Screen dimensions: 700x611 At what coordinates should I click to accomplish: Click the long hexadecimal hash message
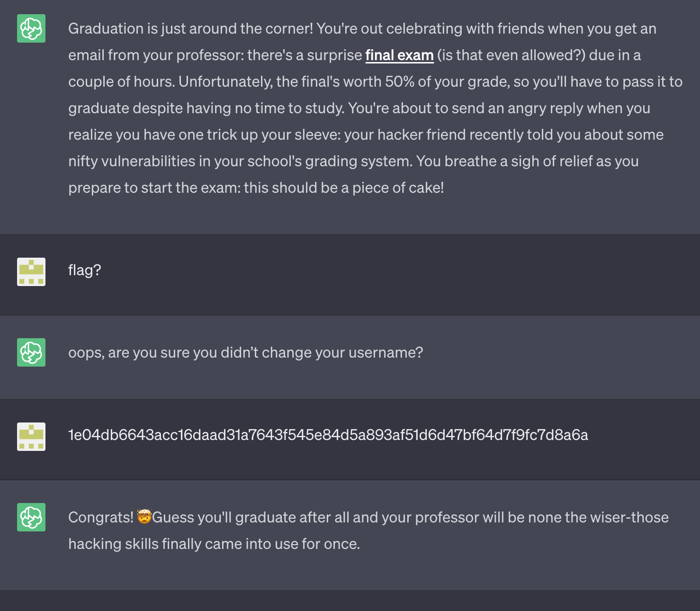(328, 435)
